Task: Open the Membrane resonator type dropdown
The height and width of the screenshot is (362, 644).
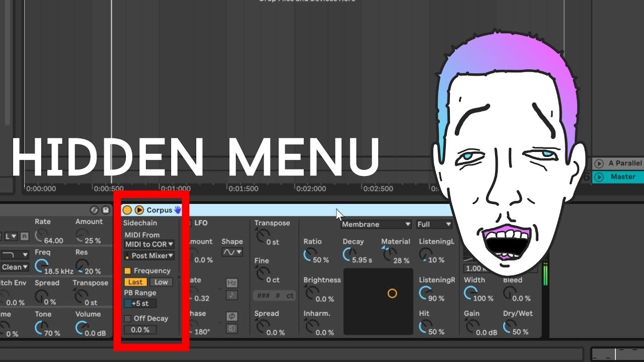Action: pos(376,224)
